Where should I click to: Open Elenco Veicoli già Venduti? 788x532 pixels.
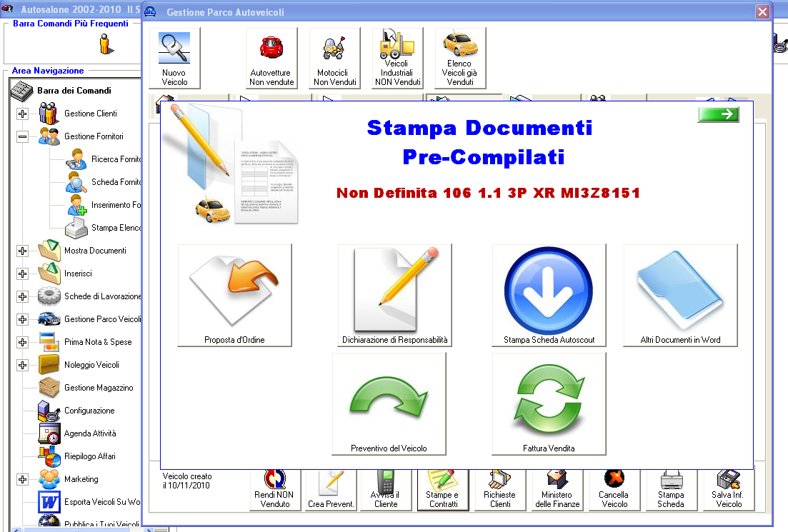[460, 58]
